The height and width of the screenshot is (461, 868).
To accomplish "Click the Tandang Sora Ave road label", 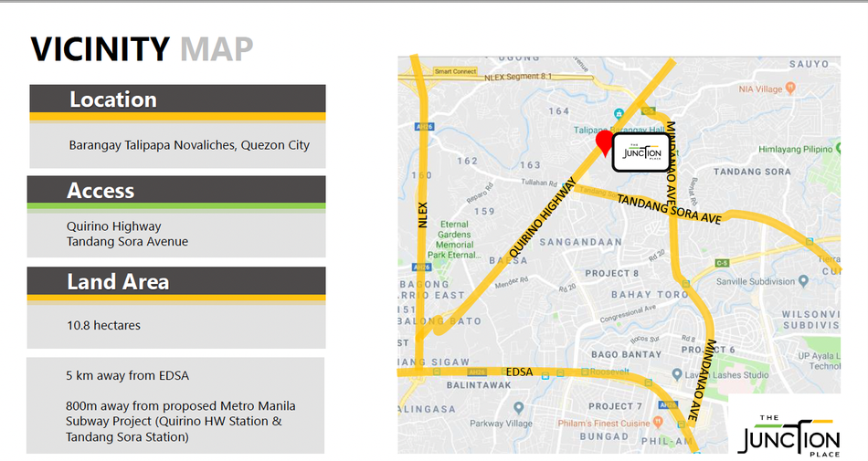I will point(669,209).
